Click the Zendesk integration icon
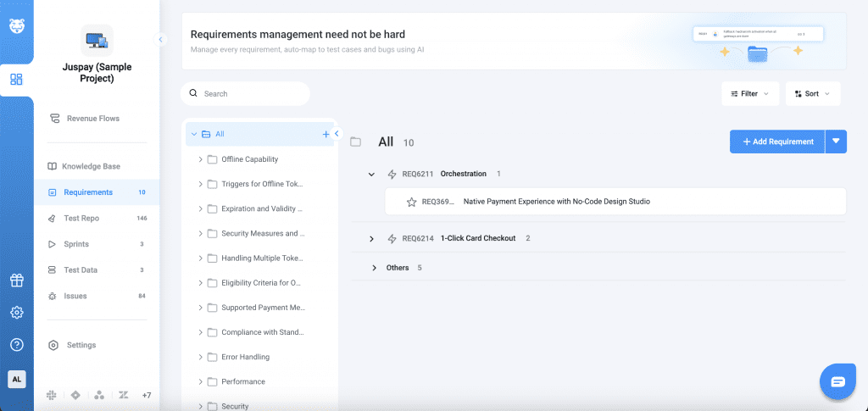 (x=123, y=395)
